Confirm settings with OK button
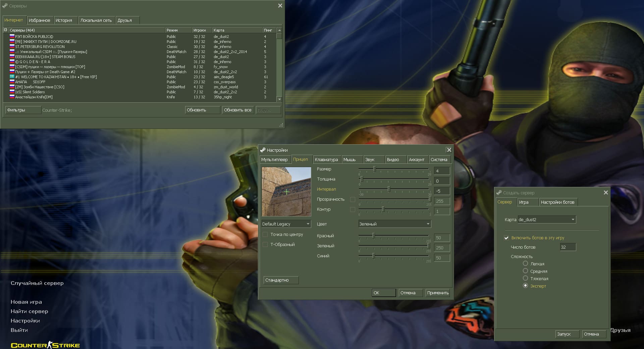The width and height of the screenshot is (644, 349). tap(384, 293)
